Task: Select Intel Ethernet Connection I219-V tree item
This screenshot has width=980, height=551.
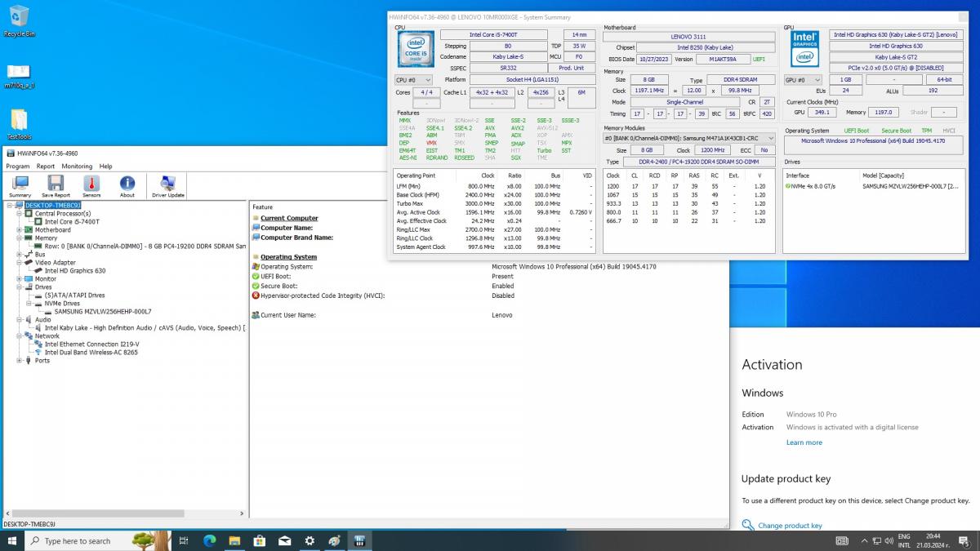Action: [x=91, y=344]
